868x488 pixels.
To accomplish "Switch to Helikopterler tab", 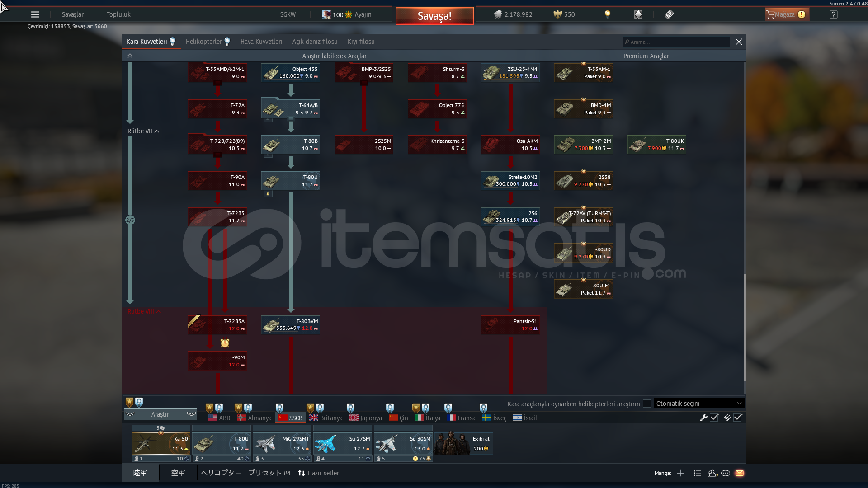I will tap(208, 42).
